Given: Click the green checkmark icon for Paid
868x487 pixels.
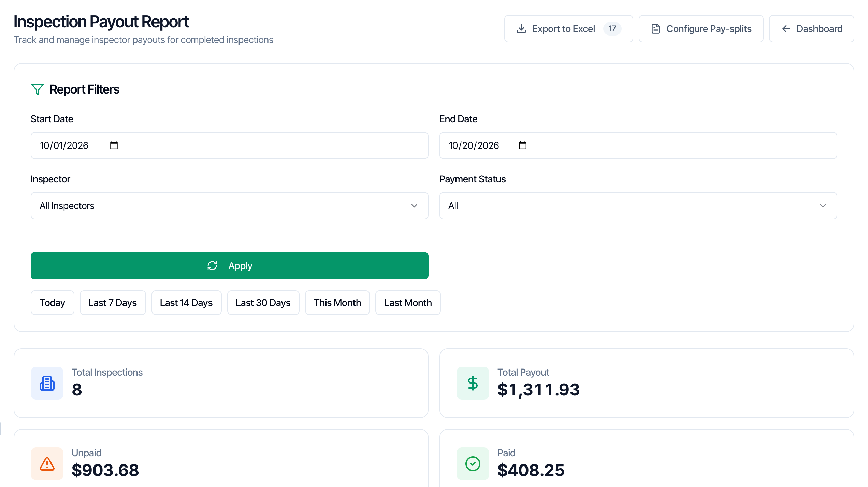Looking at the screenshot, I should pos(473,464).
